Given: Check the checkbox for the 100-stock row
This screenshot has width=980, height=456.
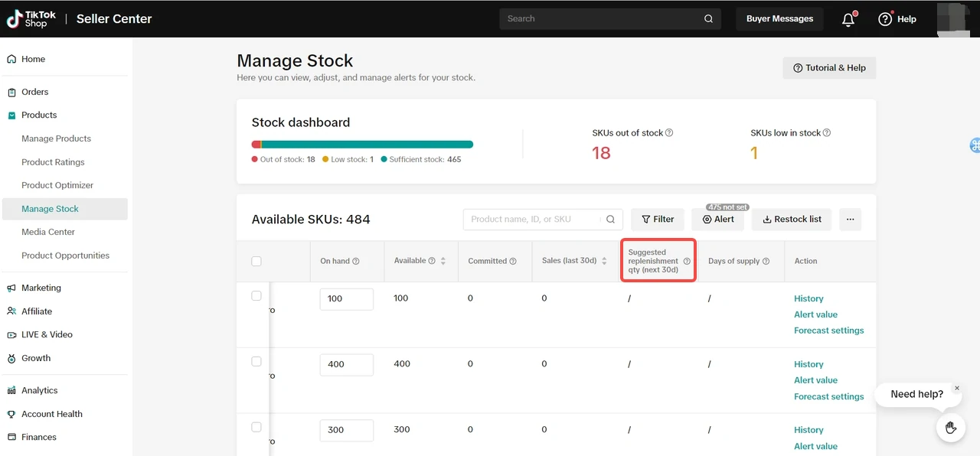Looking at the screenshot, I should 256,296.
